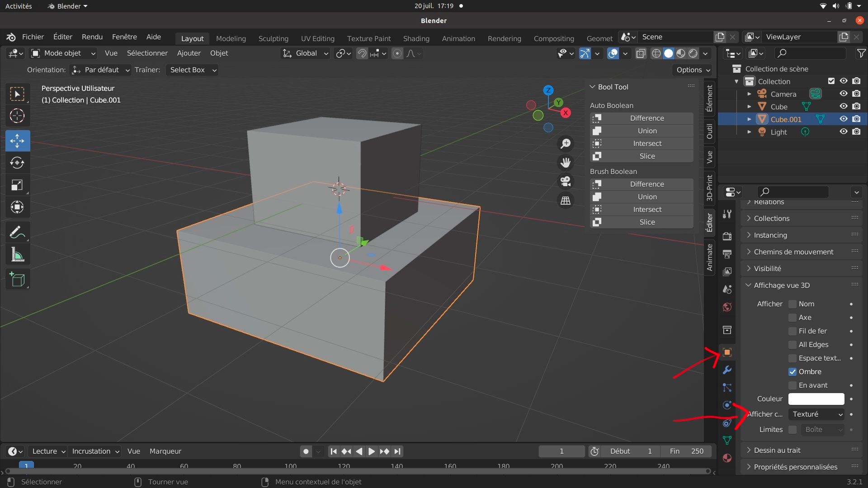This screenshot has width=868, height=488.
Task: Open the Ajouter menu
Action: pos(189,53)
